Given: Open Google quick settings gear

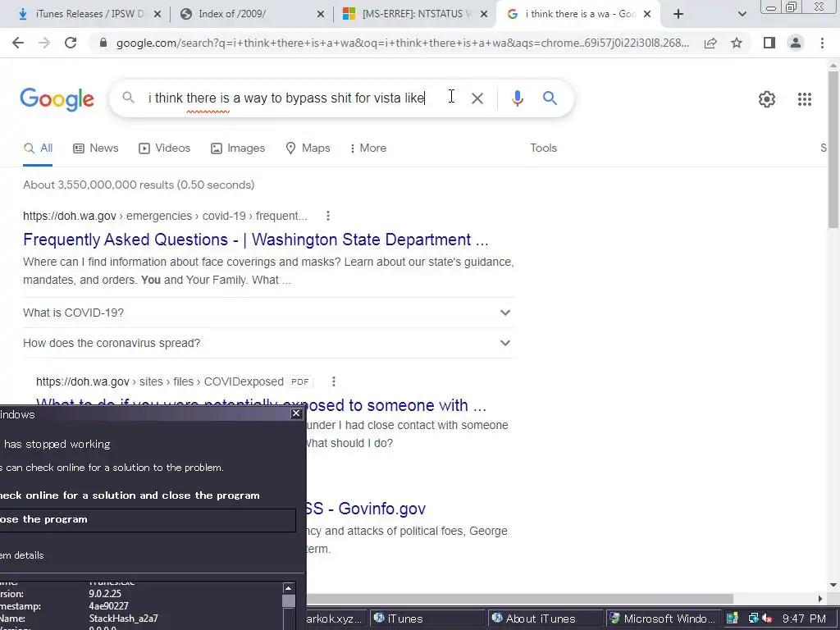Looking at the screenshot, I should coord(767,99).
